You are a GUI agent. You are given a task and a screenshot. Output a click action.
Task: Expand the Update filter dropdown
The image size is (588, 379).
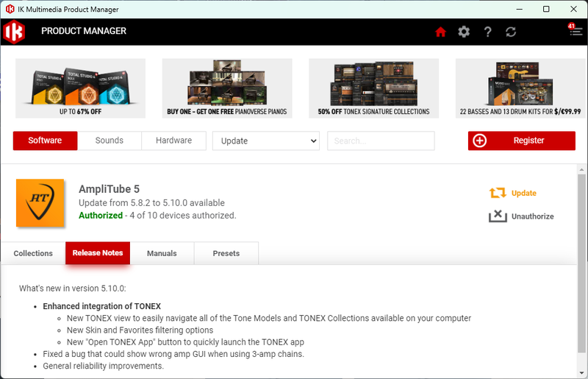tap(266, 141)
